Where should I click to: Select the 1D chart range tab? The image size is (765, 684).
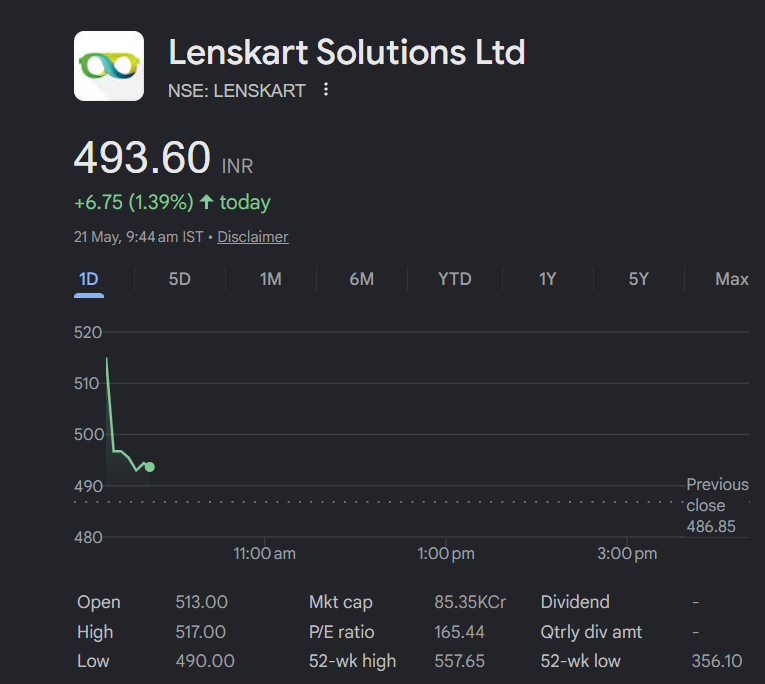pyautogui.click(x=89, y=280)
